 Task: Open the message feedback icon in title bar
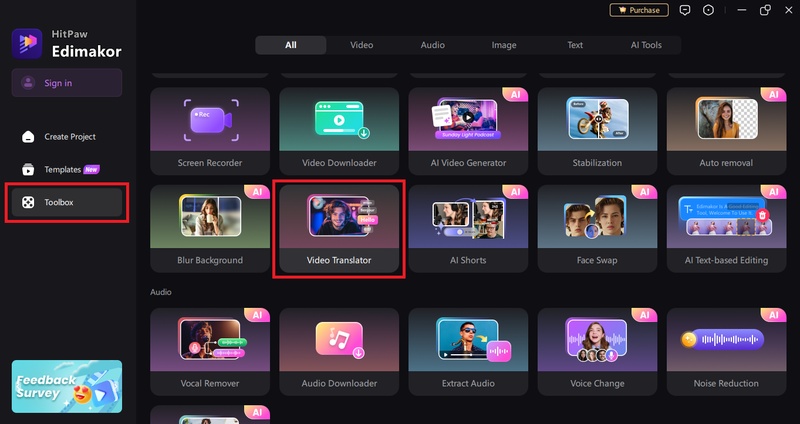(x=685, y=10)
